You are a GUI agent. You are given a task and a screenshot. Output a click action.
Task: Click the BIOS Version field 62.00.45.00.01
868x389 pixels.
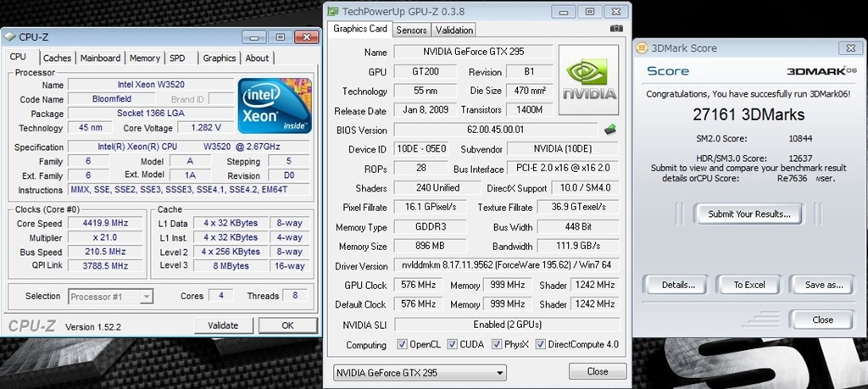495,130
